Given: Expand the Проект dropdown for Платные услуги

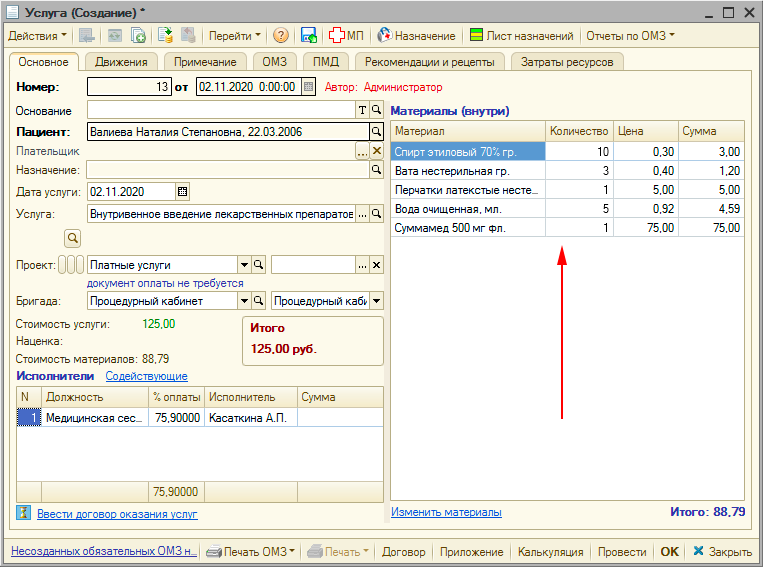Looking at the screenshot, I should [243, 265].
